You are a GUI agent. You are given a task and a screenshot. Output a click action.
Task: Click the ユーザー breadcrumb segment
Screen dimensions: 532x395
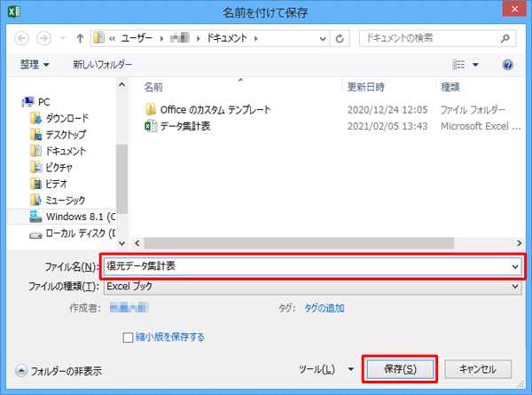click(x=137, y=38)
